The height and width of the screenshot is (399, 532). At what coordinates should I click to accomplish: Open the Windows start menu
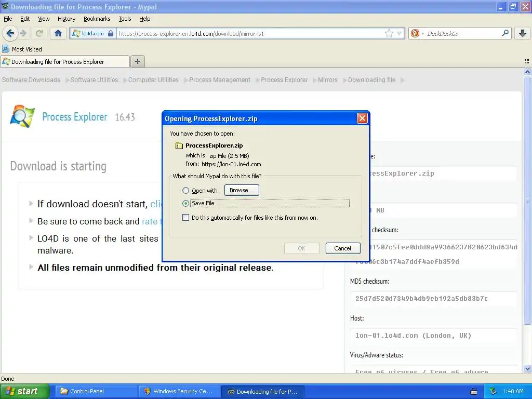click(x=24, y=391)
